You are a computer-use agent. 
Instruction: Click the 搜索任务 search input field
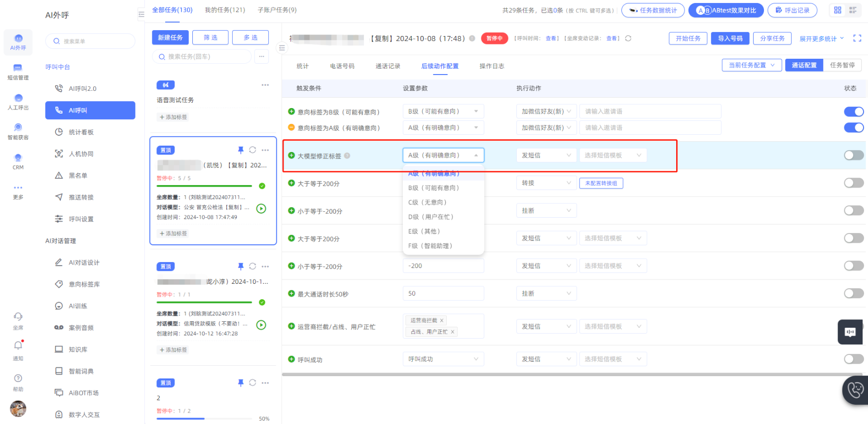click(x=202, y=57)
